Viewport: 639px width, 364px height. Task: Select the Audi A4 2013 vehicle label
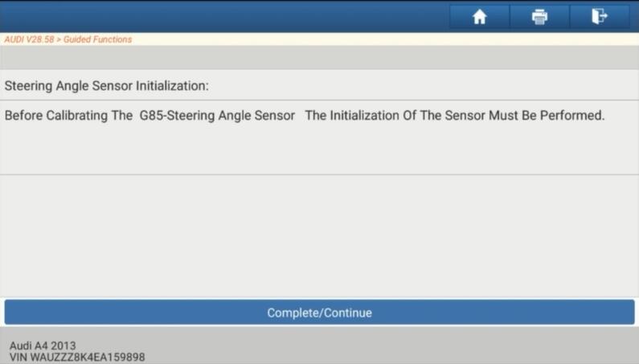click(43, 346)
